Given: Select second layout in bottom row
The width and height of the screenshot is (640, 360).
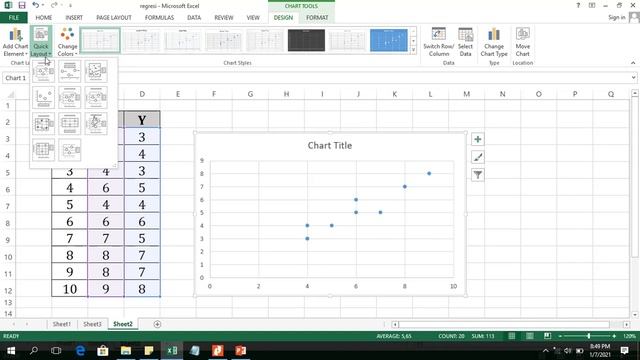Looking at the screenshot, I should tap(70, 150).
